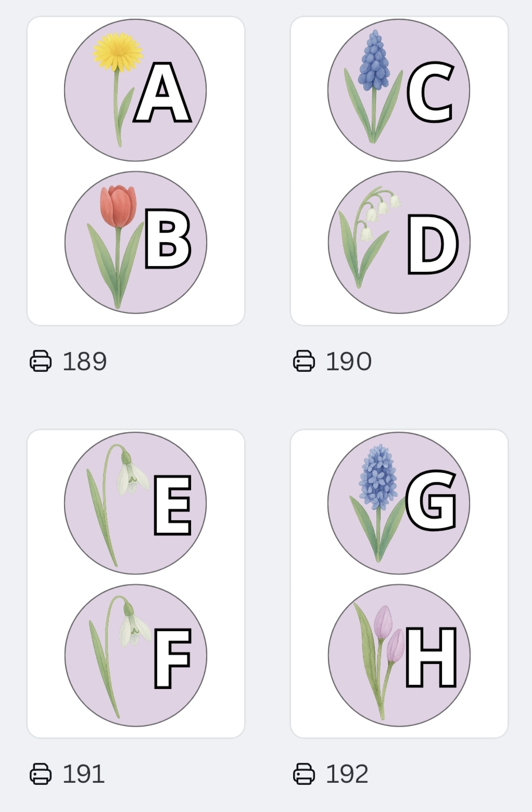
Task: Click the printer icon beside 189
Action: (x=41, y=361)
